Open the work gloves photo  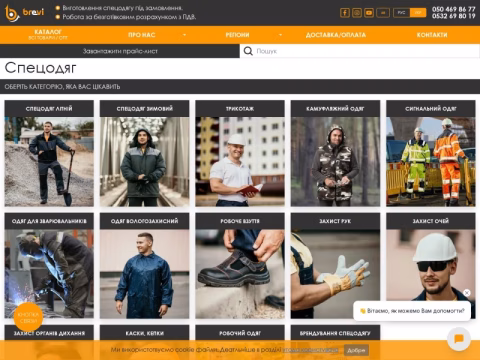click(x=335, y=274)
